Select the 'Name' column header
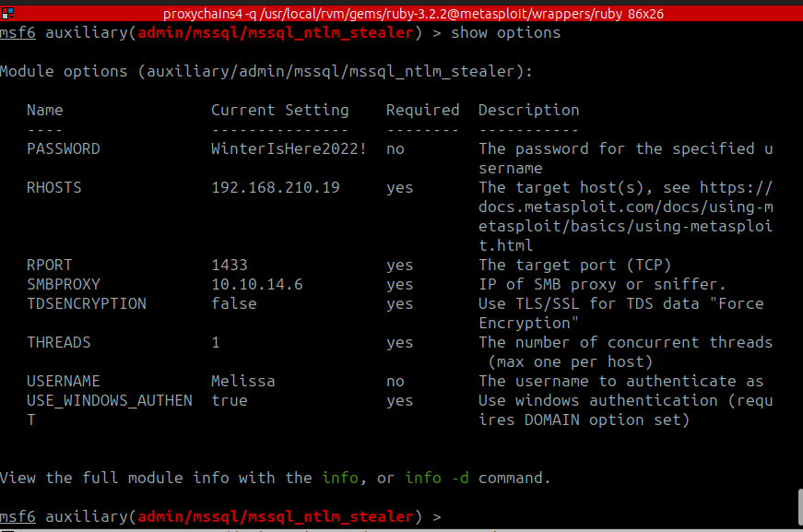Viewport: 803px width, 532px height. 45,110
